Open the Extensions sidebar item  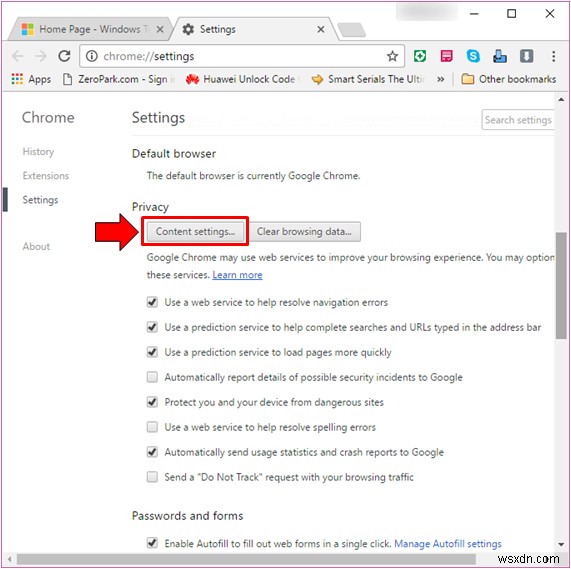pos(46,175)
